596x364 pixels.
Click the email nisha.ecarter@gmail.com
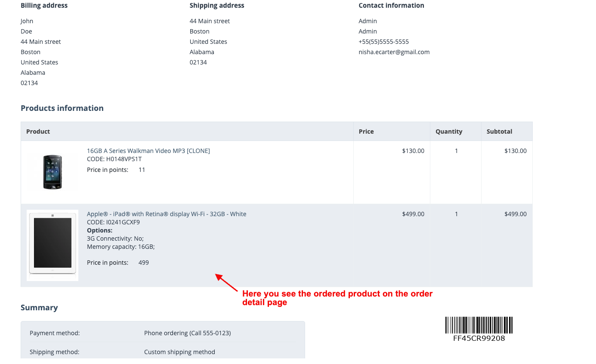click(x=394, y=52)
